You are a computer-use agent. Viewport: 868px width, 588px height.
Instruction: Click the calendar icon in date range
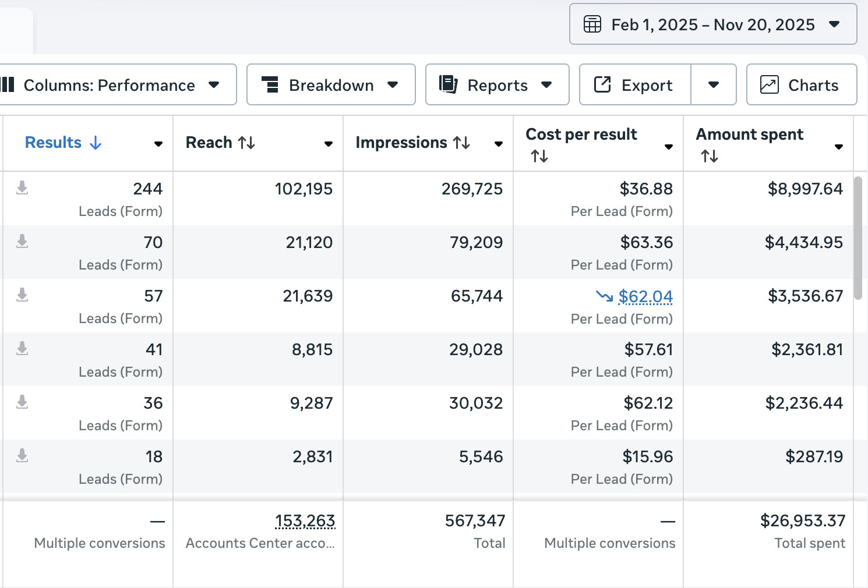(592, 24)
